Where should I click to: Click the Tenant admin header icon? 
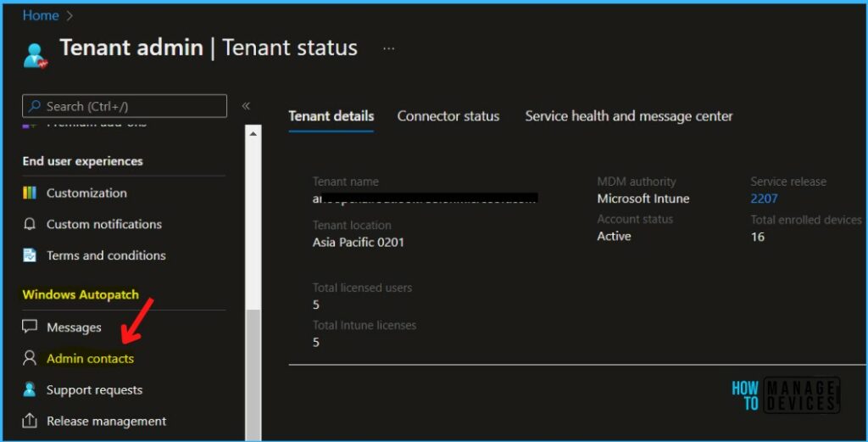pos(36,55)
